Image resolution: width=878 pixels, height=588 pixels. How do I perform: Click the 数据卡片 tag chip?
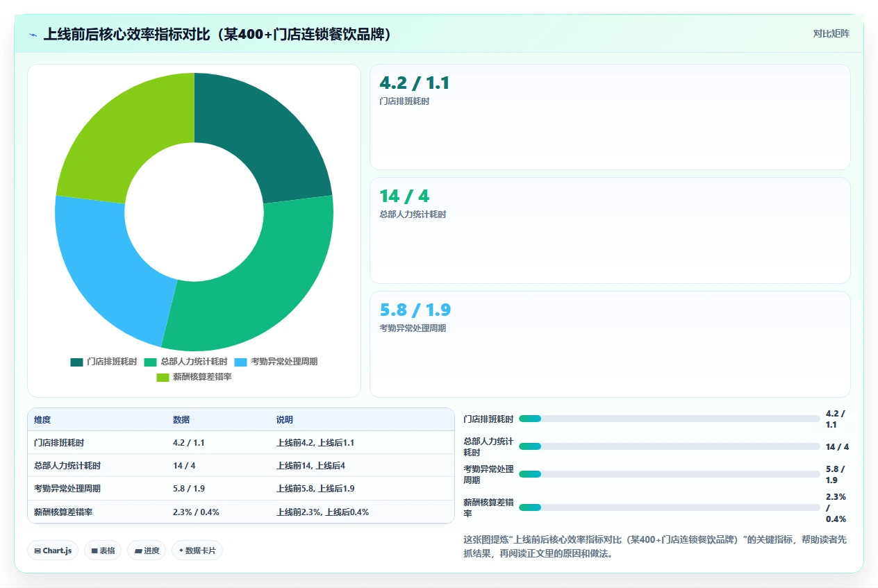click(x=197, y=551)
